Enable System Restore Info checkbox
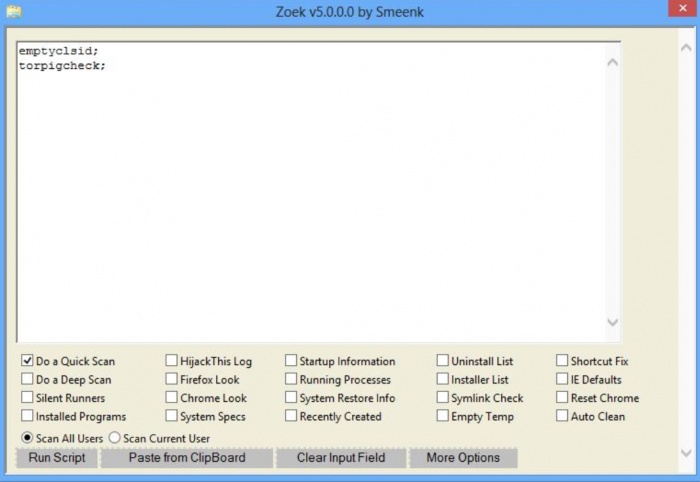 pos(291,397)
